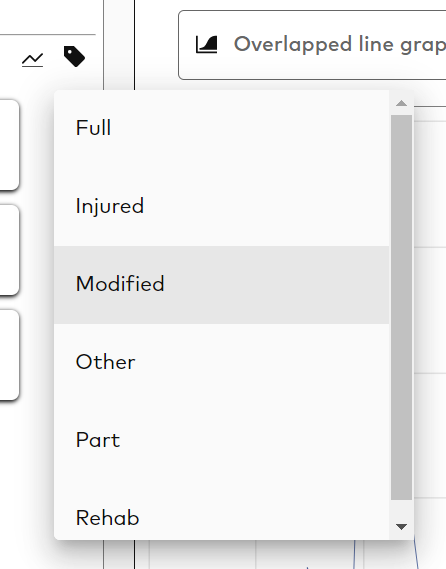The height and width of the screenshot is (569, 446).
Task: Click the topmost card in the left panel
Action: click(x=9, y=145)
